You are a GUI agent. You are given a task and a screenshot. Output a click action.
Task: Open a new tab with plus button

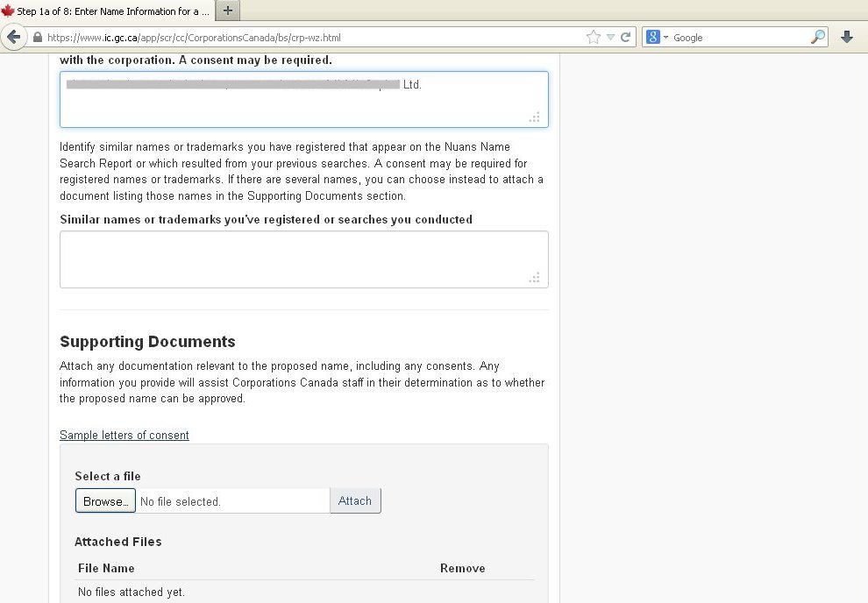click(x=227, y=11)
